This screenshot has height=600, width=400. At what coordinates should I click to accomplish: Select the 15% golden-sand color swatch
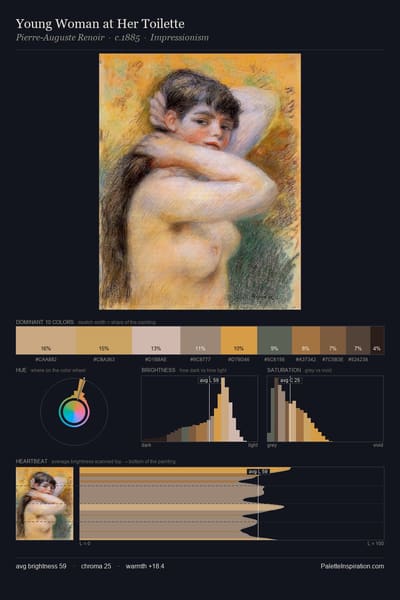pos(104,340)
